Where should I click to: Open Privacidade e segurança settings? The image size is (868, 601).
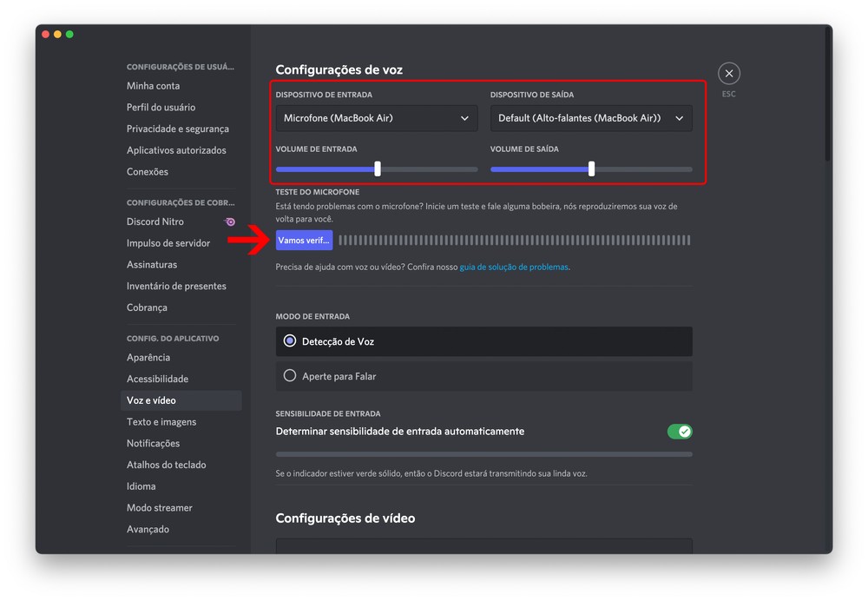(178, 129)
